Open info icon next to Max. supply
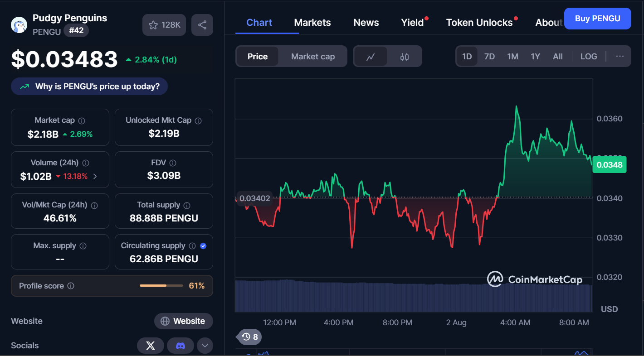 click(x=83, y=245)
